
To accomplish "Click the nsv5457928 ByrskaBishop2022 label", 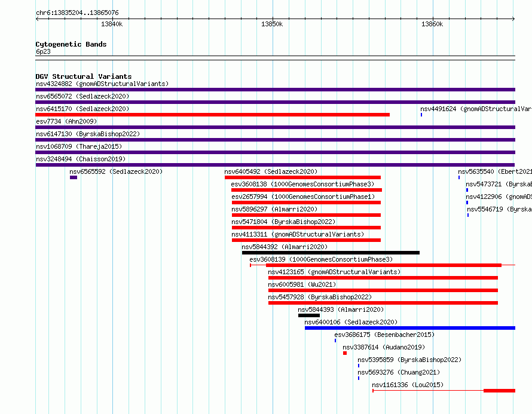I will tap(320, 297).
